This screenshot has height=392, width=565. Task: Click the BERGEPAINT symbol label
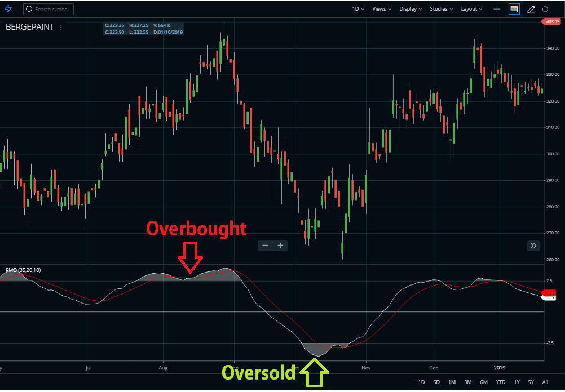pos(30,27)
